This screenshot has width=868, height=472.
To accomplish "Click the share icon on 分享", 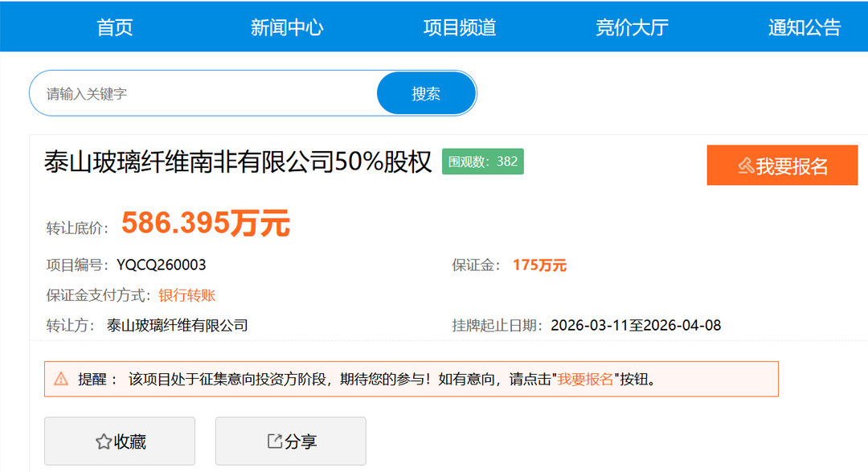I will click(274, 441).
